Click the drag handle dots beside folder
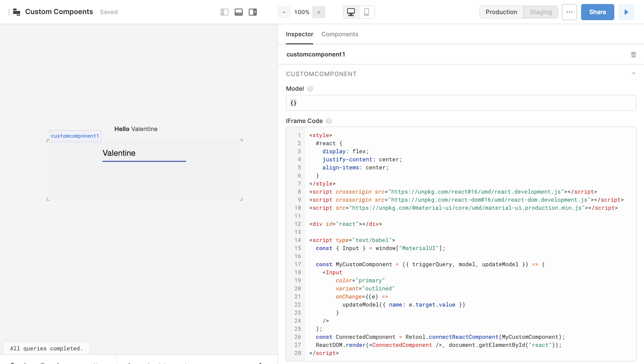 coord(9,12)
